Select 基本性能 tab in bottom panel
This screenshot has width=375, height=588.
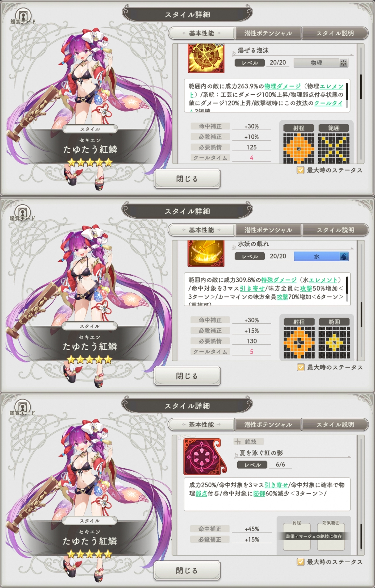pyautogui.click(x=201, y=425)
